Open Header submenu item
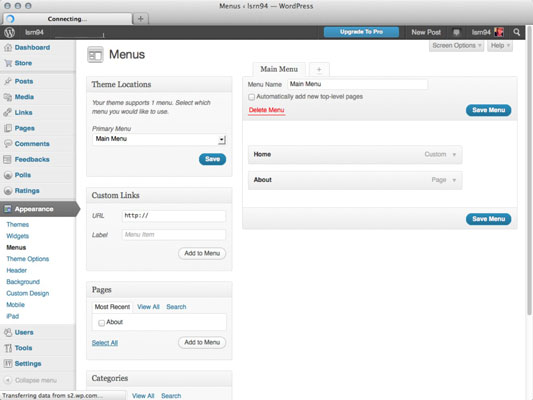533x400 pixels. pos(17,271)
